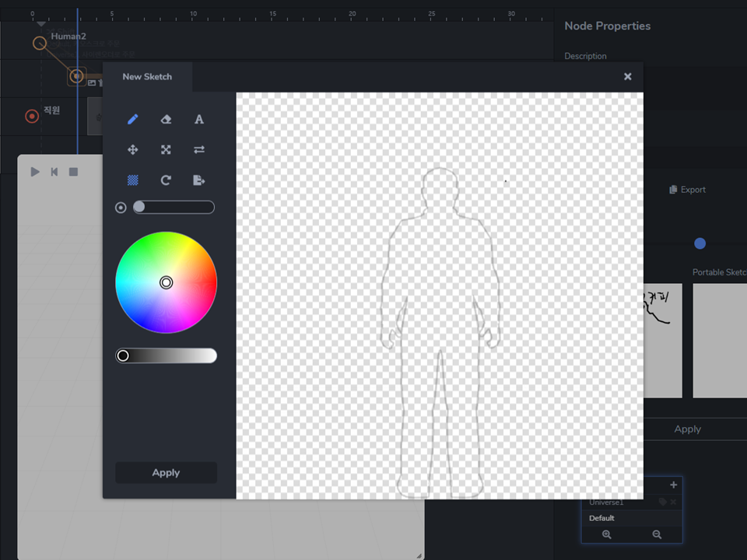Toggle the checkerboard background grid icon
The image size is (747, 560).
pos(133,180)
